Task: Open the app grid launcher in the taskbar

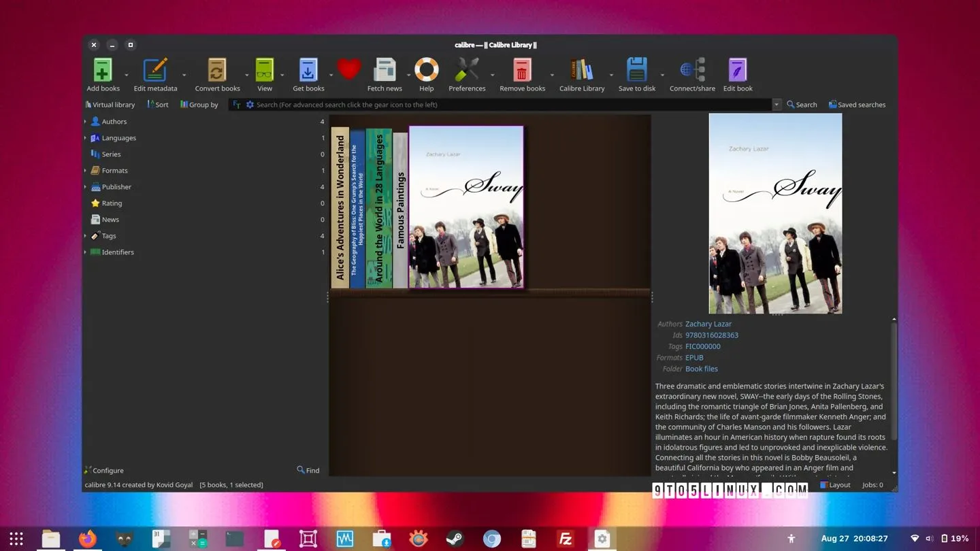Action: [x=16, y=539]
